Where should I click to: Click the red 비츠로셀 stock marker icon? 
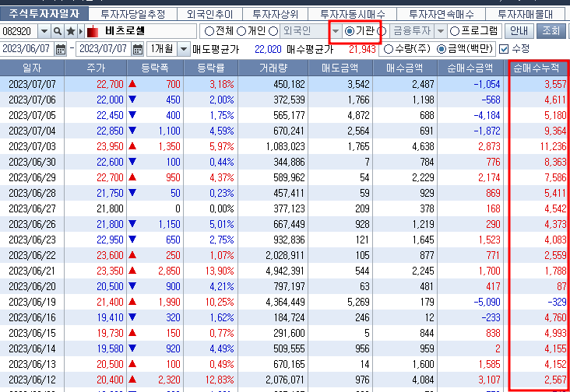(x=93, y=32)
